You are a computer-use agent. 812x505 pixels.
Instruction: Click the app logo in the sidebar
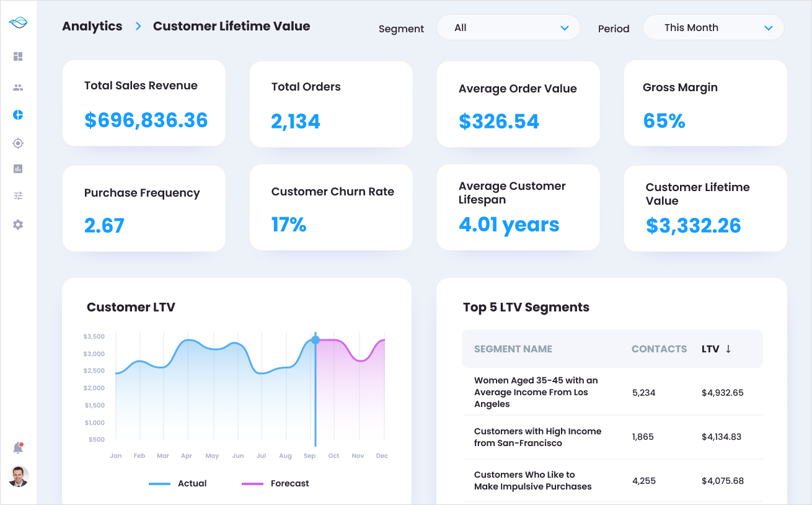pyautogui.click(x=18, y=23)
